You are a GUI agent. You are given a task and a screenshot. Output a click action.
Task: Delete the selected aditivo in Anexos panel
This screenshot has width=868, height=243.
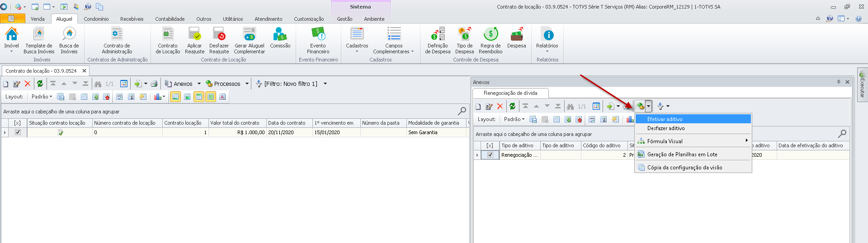[500, 106]
